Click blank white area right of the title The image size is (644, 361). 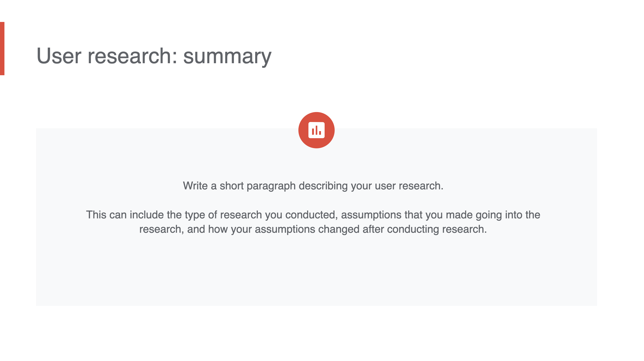[444, 56]
